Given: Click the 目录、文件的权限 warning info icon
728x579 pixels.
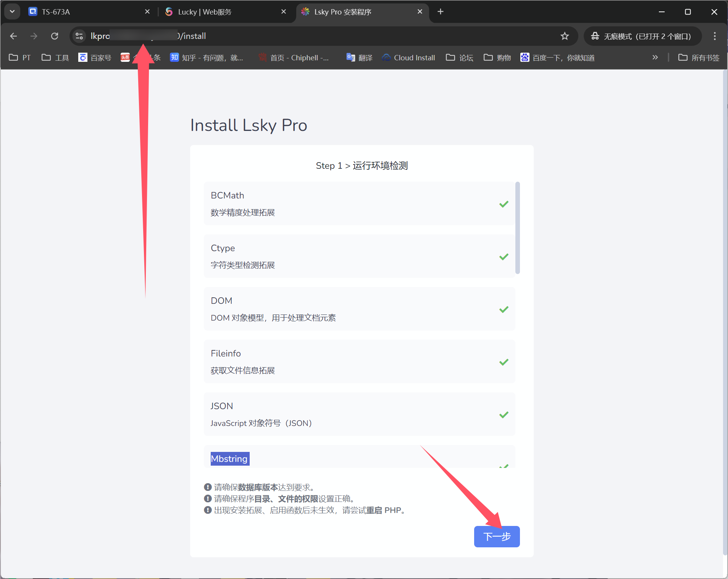Looking at the screenshot, I should point(208,498).
